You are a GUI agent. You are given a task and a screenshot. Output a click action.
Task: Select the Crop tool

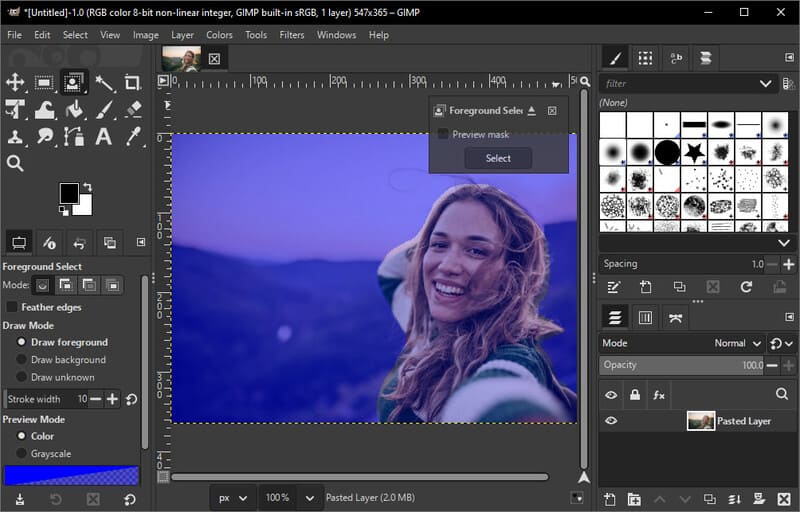(132, 82)
